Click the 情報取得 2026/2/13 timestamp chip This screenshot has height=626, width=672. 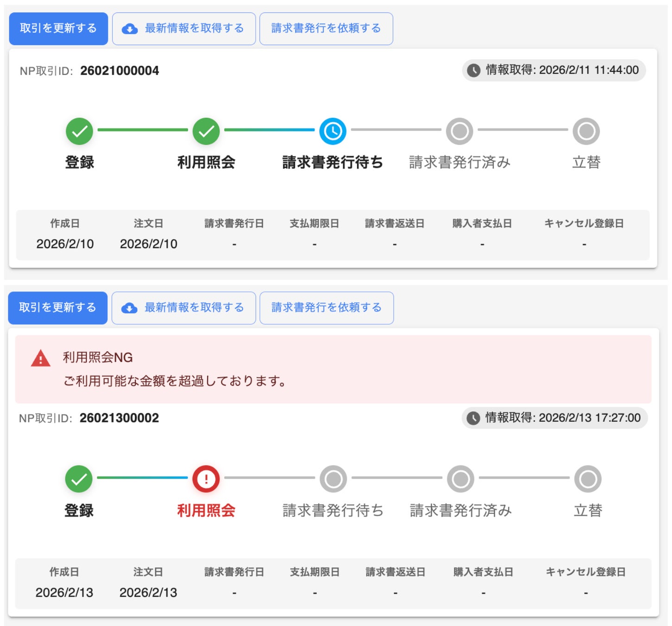click(x=554, y=418)
